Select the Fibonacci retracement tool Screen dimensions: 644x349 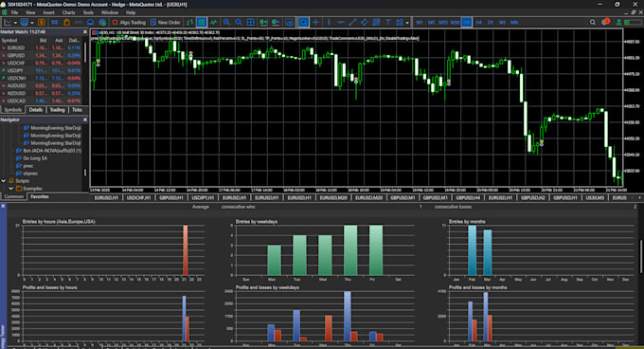[x=376, y=22]
